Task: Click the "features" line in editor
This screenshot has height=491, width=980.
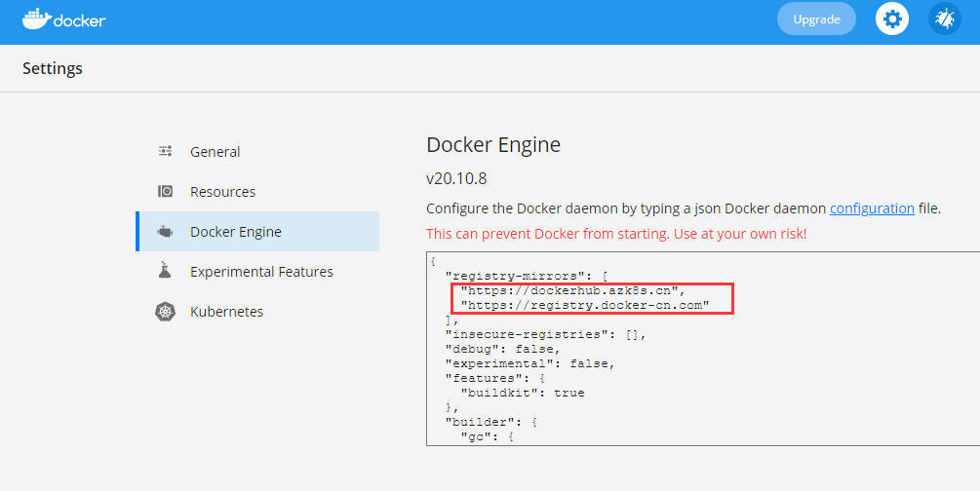Action: (x=495, y=378)
